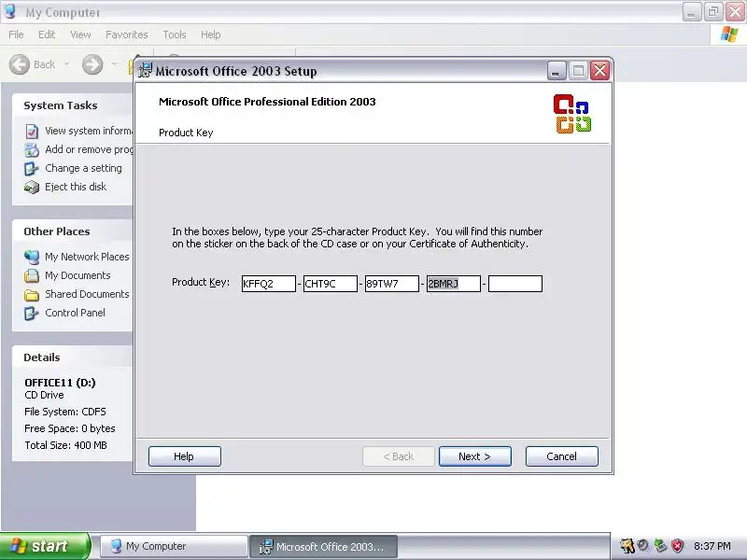Viewport: 747px width, 560px height.
Task: Open My Documents link in Other Places
Action: point(78,275)
